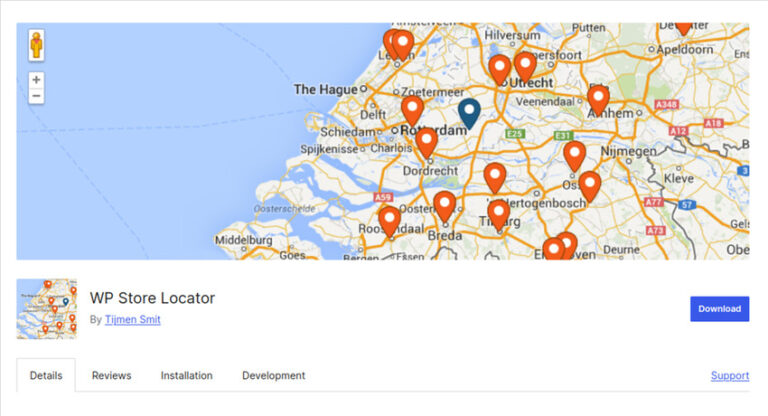
Task: Click the WP Store Locator title
Action: tap(152, 298)
